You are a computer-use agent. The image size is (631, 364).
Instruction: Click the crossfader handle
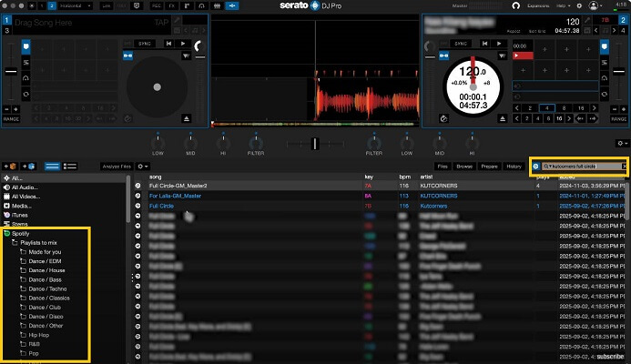point(315,144)
